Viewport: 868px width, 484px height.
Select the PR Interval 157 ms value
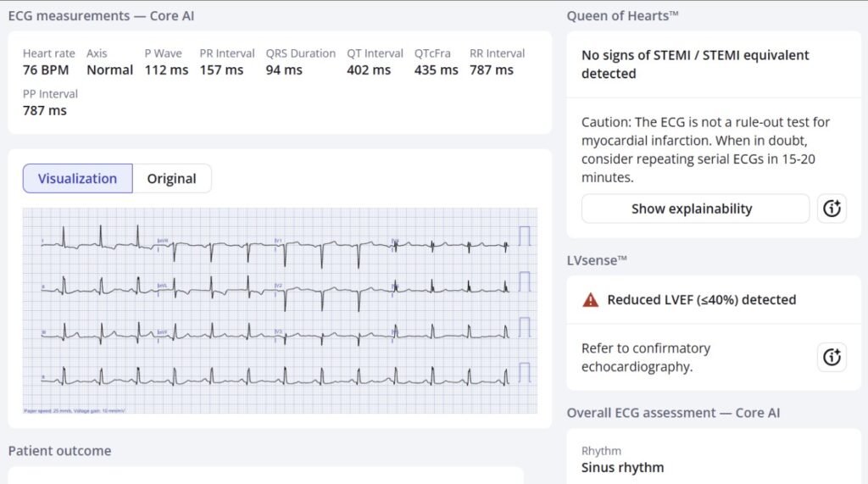(x=221, y=70)
